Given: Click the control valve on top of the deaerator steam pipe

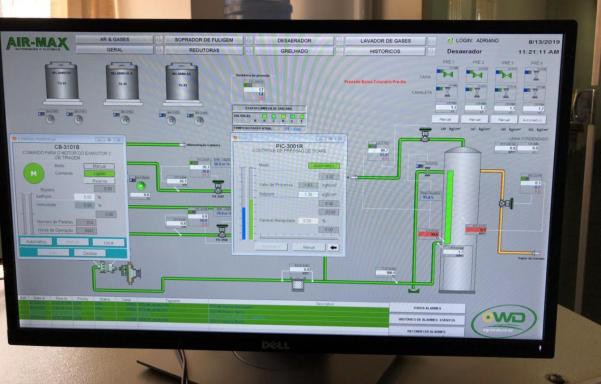Looking at the screenshot, I should (425, 135).
